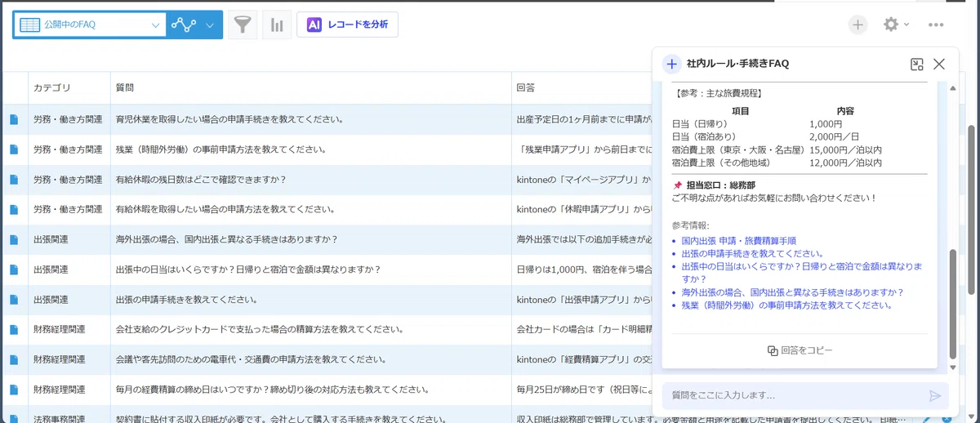Image resolution: width=980 pixels, height=423 pixels.
Task: Expand the 公開中のFAQ view dropdown
Action: pyautogui.click(x=89, y=25)
